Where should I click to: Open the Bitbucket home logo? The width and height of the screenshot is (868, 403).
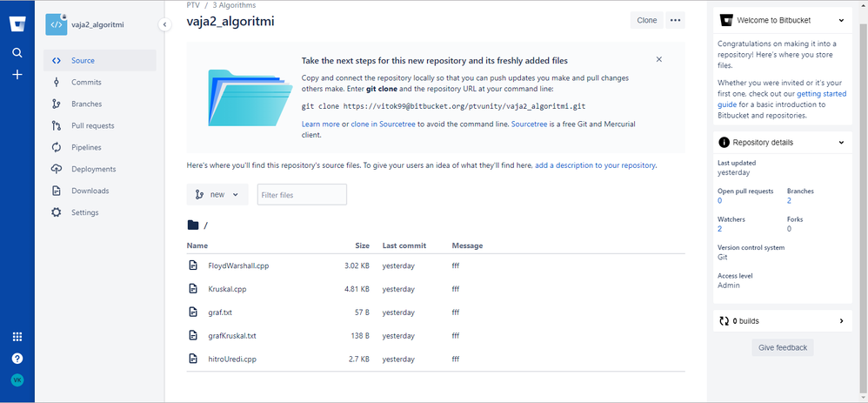click(17, 24)
